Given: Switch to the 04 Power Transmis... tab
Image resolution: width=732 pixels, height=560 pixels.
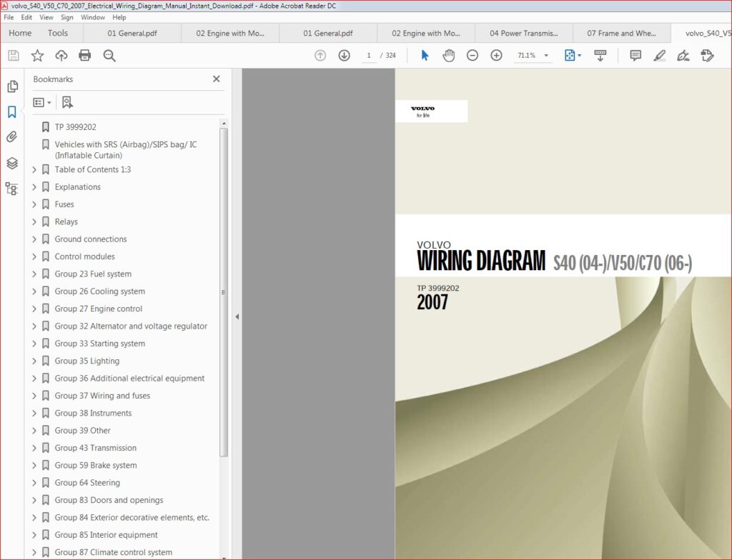Looking at the screenshot, I should coord(524,33).
